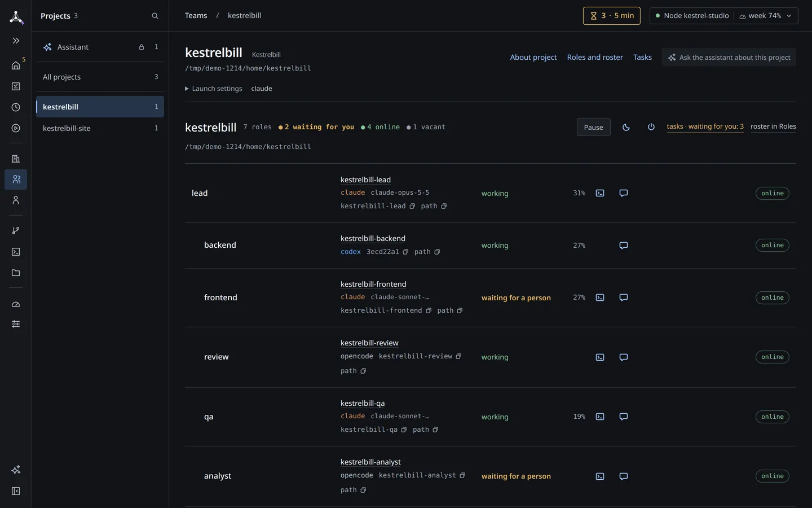Select the teams people icon in sidebar

[x=16, y=179]
